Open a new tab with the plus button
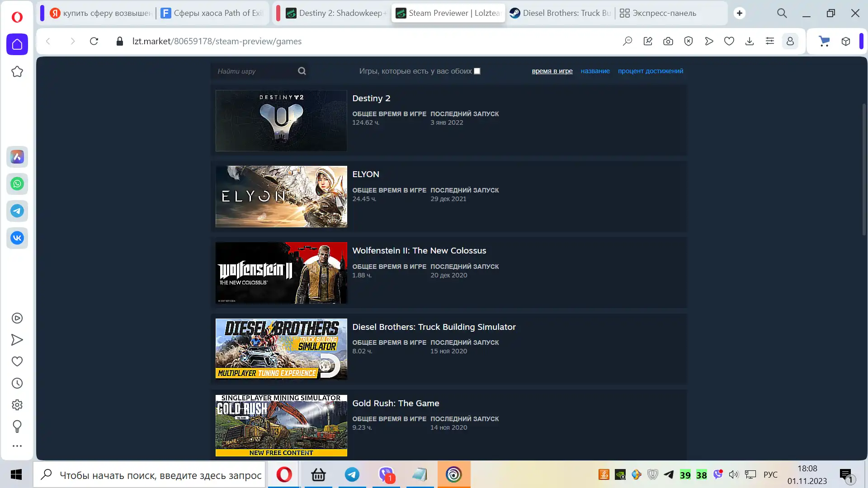This screenshot has height=488, width=868. (x=740, y=13)
